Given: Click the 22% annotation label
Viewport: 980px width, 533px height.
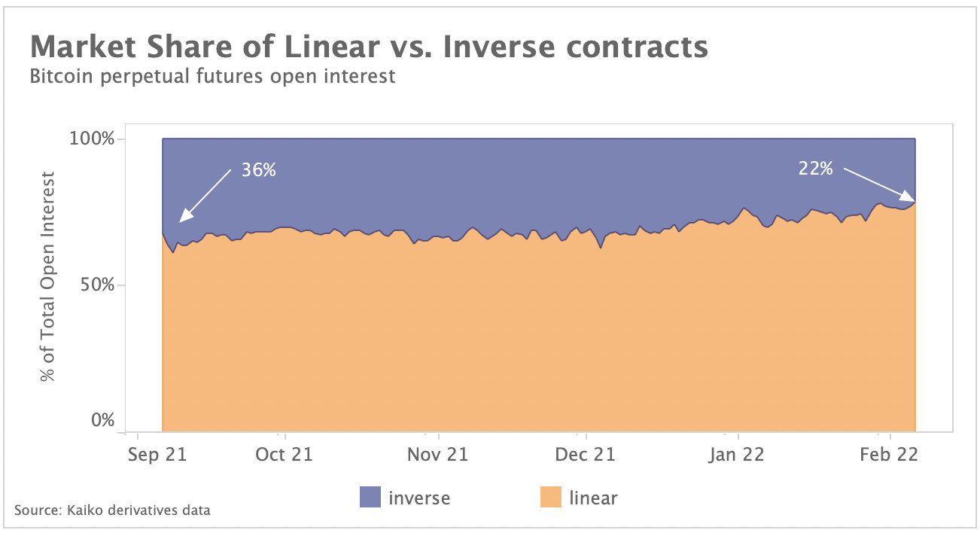Looking at the screenshot, I should point(815,169).
